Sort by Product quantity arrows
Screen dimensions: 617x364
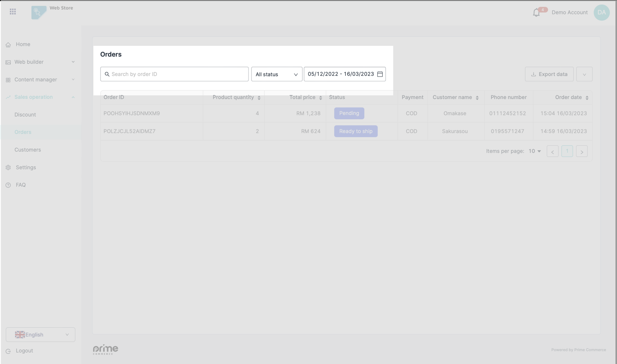(259, 98)
